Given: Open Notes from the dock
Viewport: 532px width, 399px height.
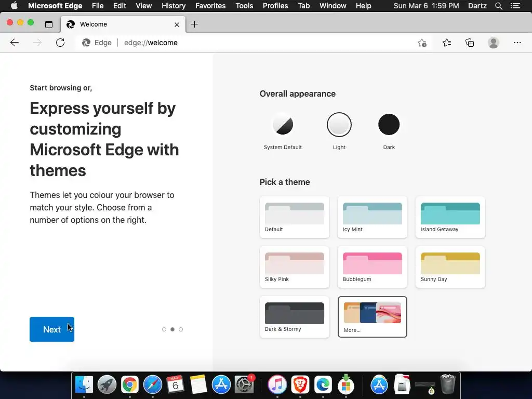Looking at the screenshot, I should coord(198,385).
